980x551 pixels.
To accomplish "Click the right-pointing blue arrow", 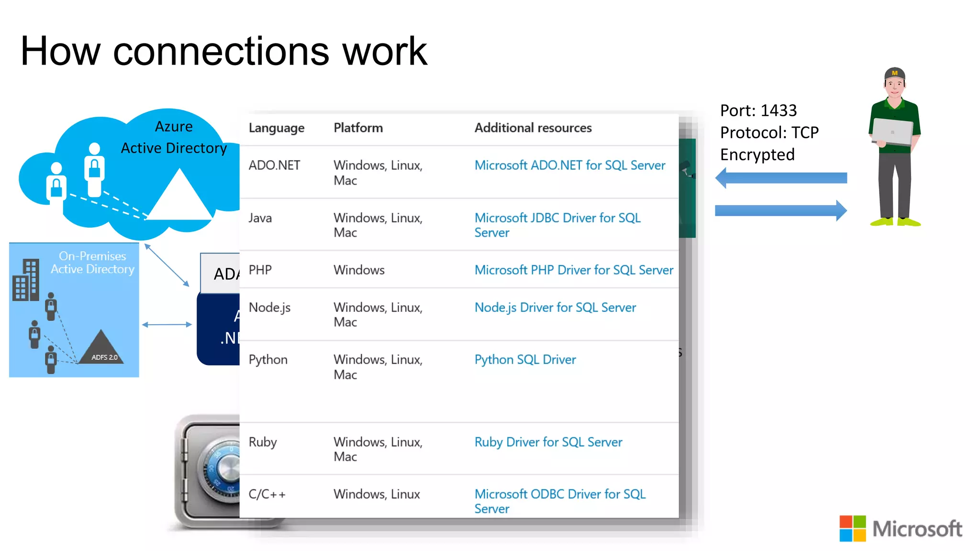I will [x=781, y=210].
